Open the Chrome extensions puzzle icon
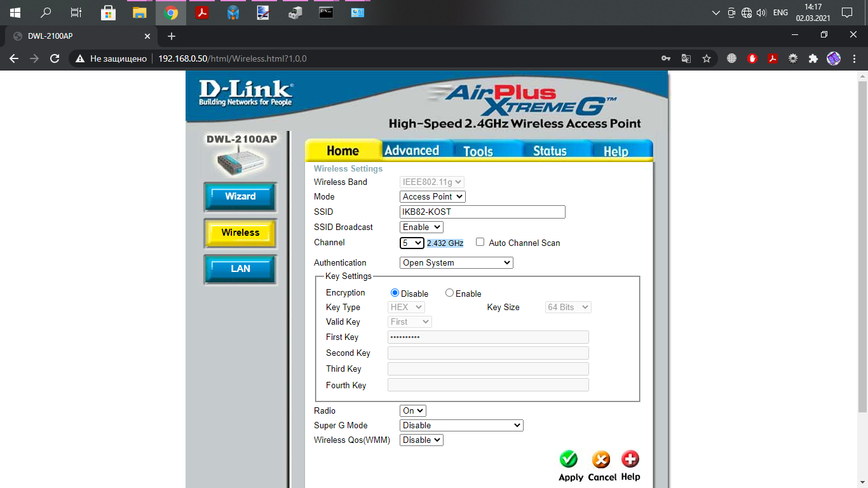This screenshot has width=868, height=488. [x=813, y=58]
